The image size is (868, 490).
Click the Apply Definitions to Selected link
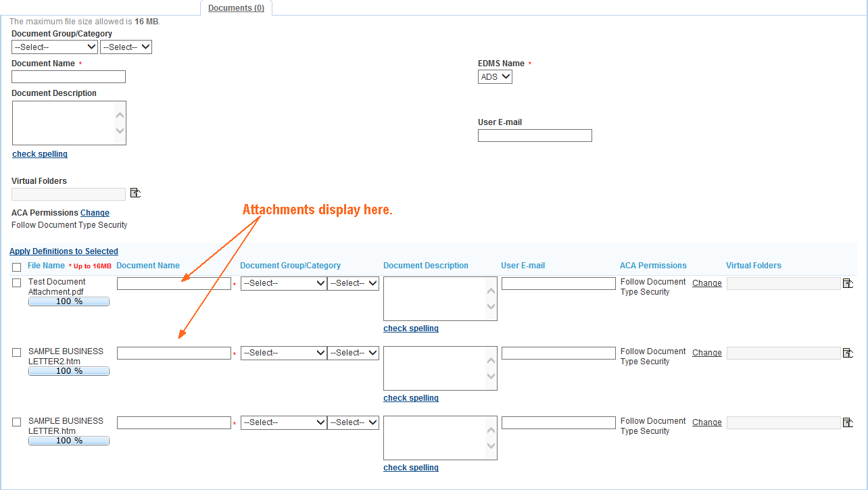[x=64, y=251]
